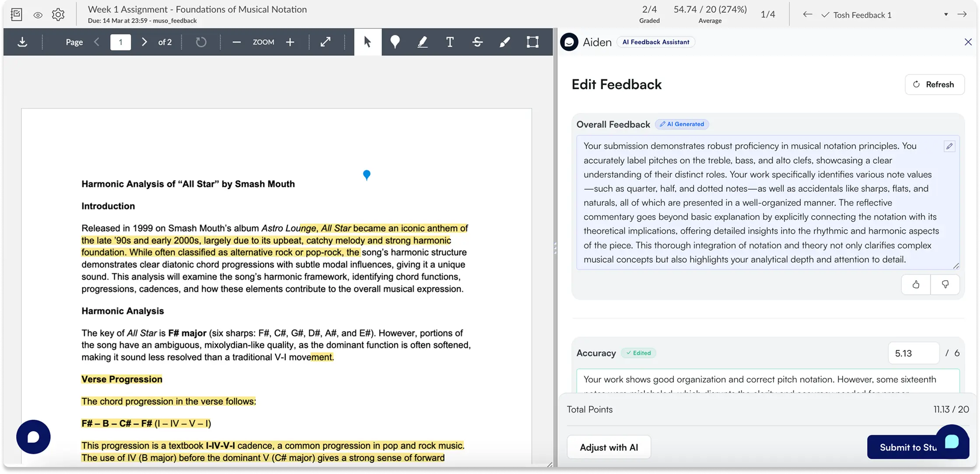Give thumbs up to overall feedback

coord(916,285)
